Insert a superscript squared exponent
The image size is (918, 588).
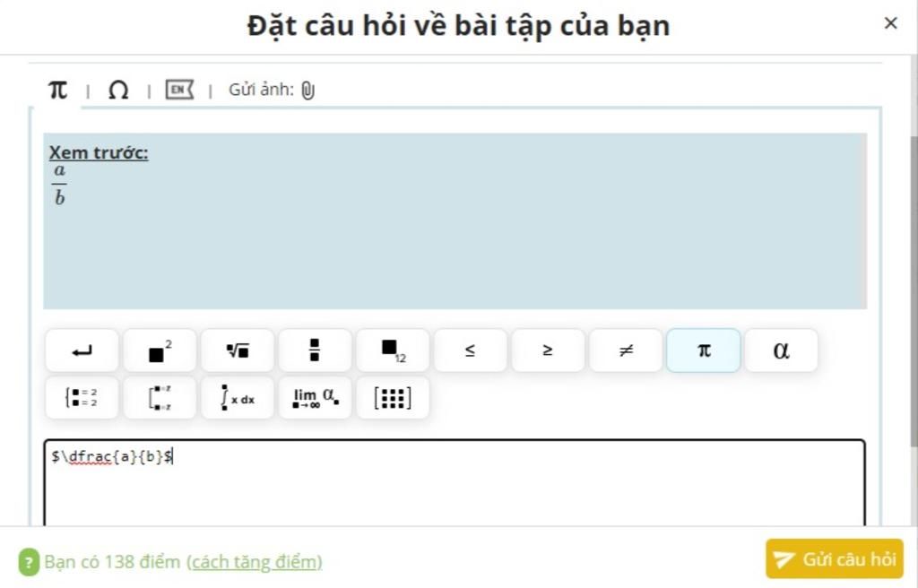pyautogui.click(x=160, y=350)
